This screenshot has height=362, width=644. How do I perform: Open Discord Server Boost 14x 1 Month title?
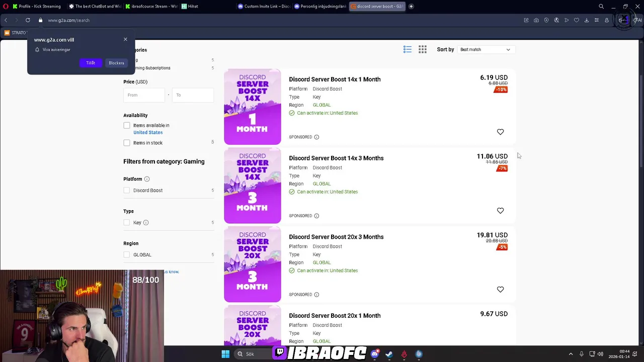pyautogui.click(x=335, y=79)
